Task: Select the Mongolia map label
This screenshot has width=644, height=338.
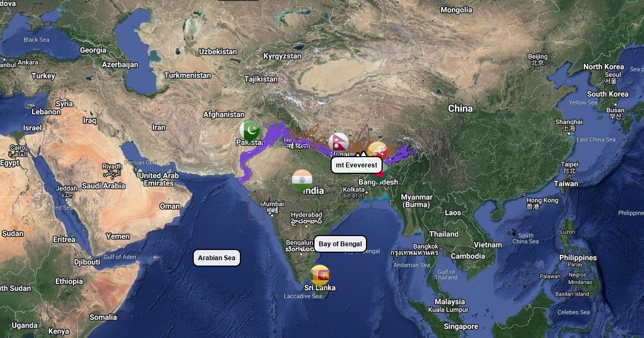Action: (x=456, y=10)
